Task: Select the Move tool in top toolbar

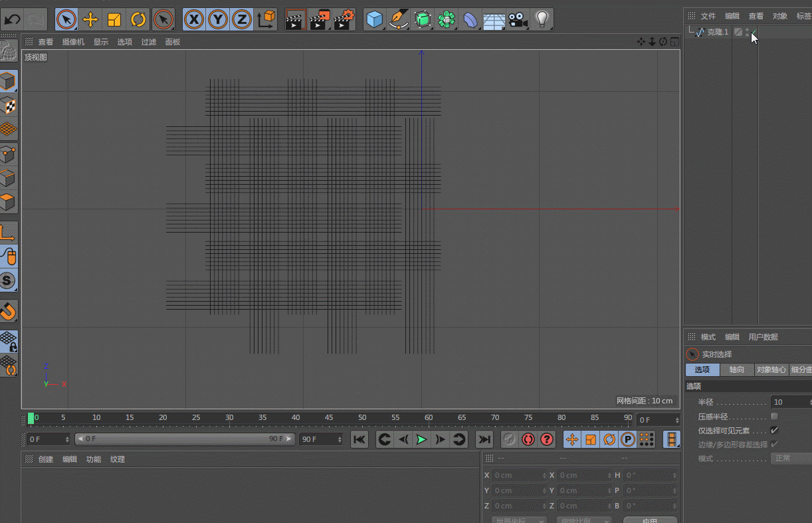Action: click(x=90, y=19)
